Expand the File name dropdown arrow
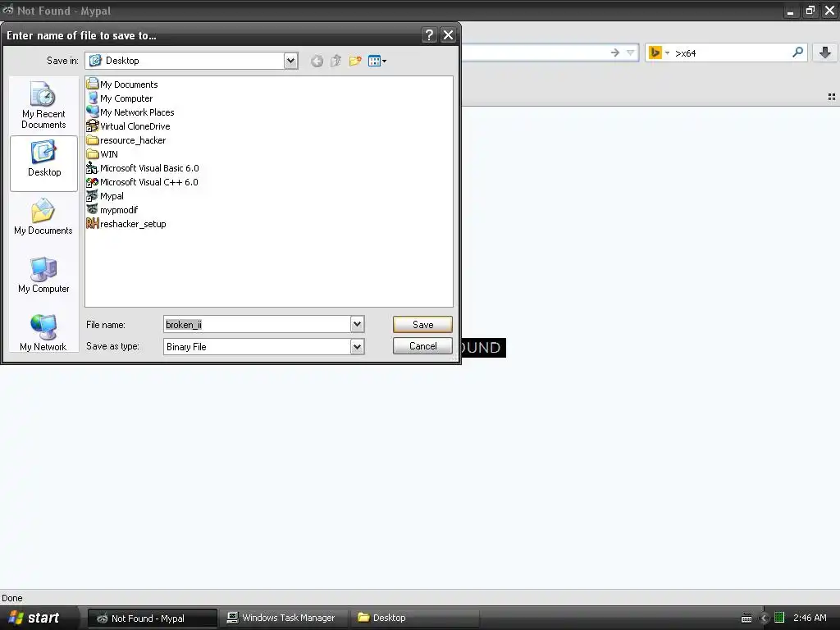Image resolution: width=840 pixels, height=630 pixels. (358, 324)
